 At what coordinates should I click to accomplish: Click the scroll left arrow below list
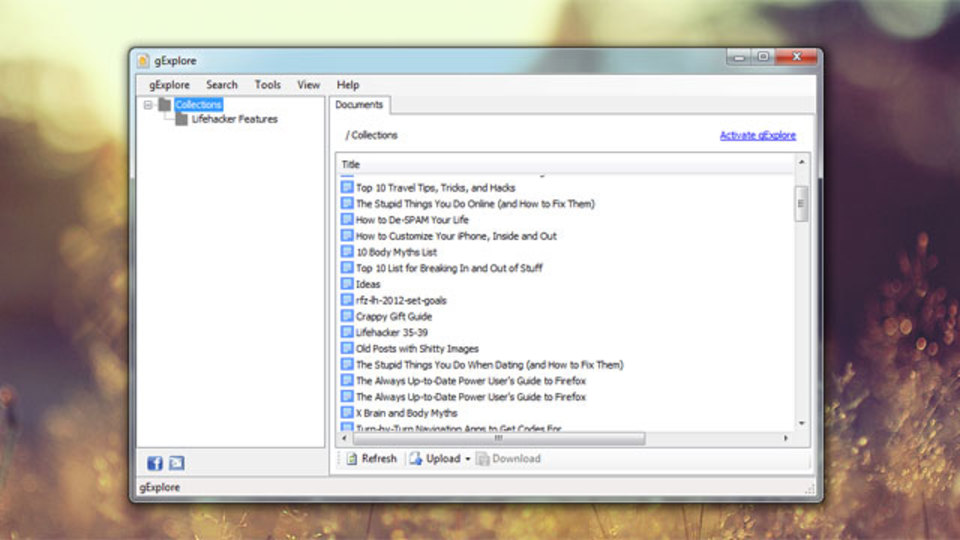point(345,438)
